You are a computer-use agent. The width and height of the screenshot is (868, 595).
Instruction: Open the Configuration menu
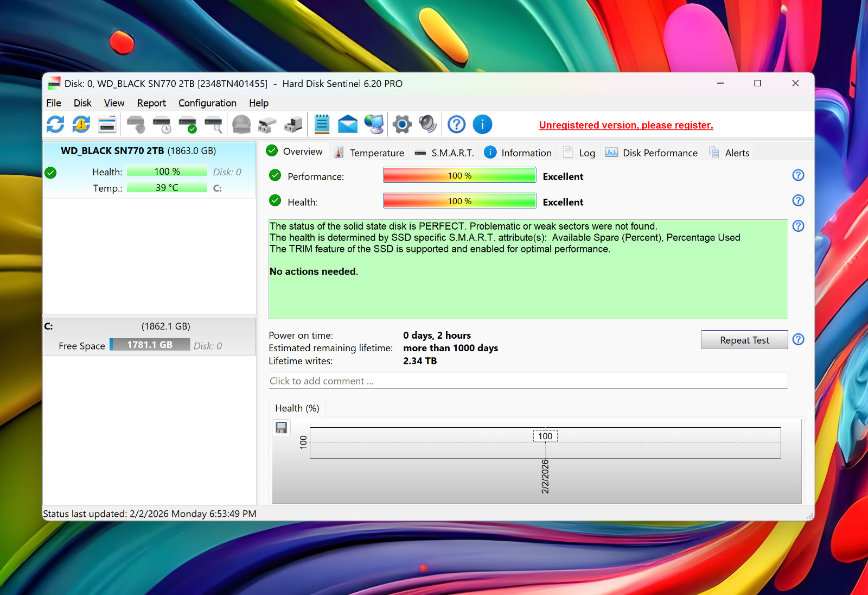tap(207, 103)
